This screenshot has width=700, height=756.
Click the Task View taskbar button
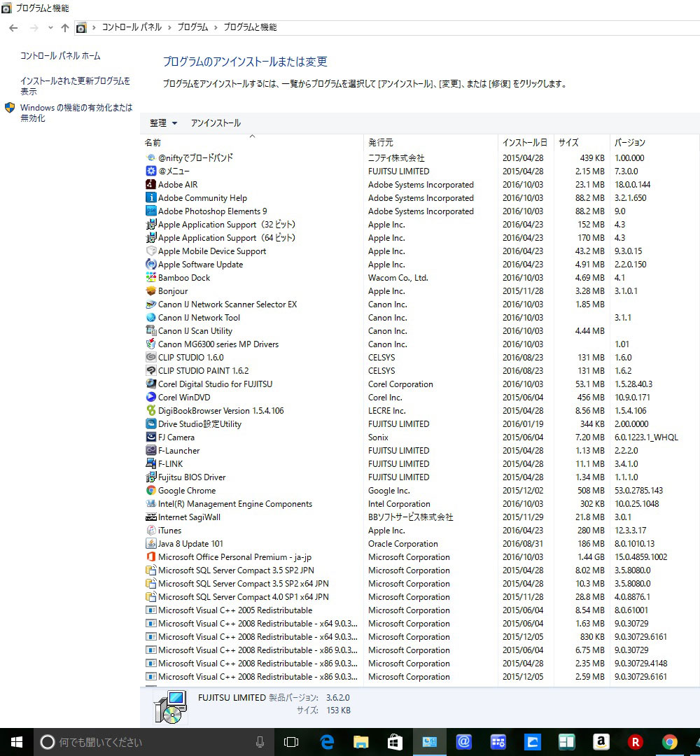click(x=291, y=741)
